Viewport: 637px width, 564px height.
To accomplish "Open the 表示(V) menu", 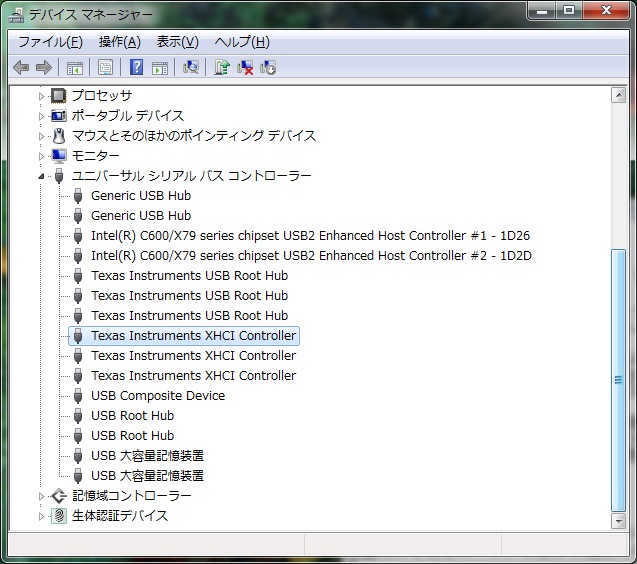I will click(x=178, y=42).
